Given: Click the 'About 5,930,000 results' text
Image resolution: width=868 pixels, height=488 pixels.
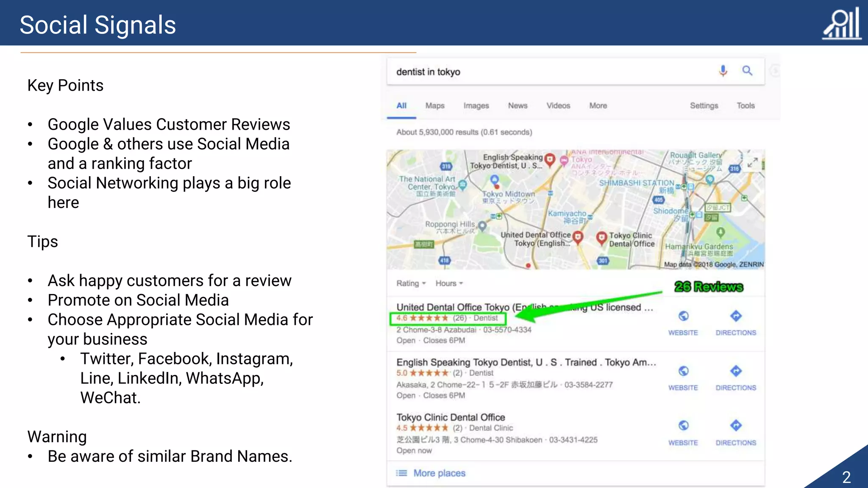Looking at the screenshot, I should tap(464, 132).
